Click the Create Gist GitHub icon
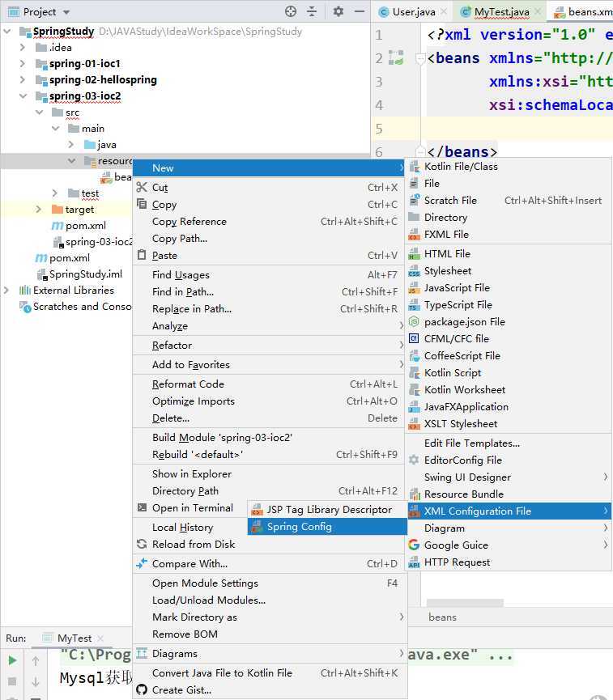 pyautogui.click(x=142, y=689)
